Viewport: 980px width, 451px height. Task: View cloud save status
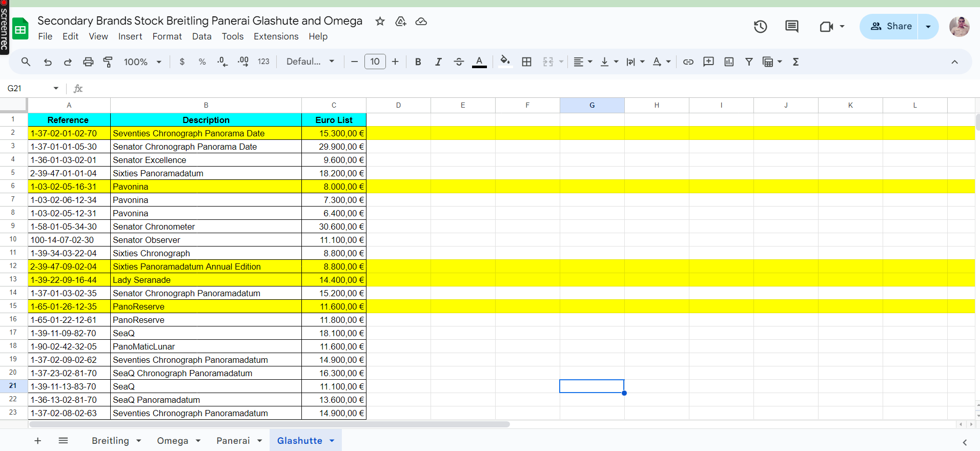click(x=421, y=21)
